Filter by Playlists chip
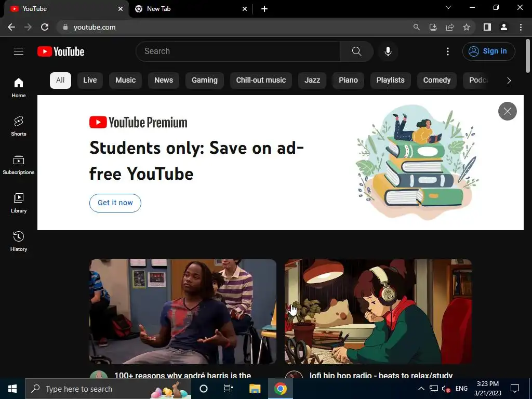Viewport: 532px width, 399px height. [x=391, y=81]
